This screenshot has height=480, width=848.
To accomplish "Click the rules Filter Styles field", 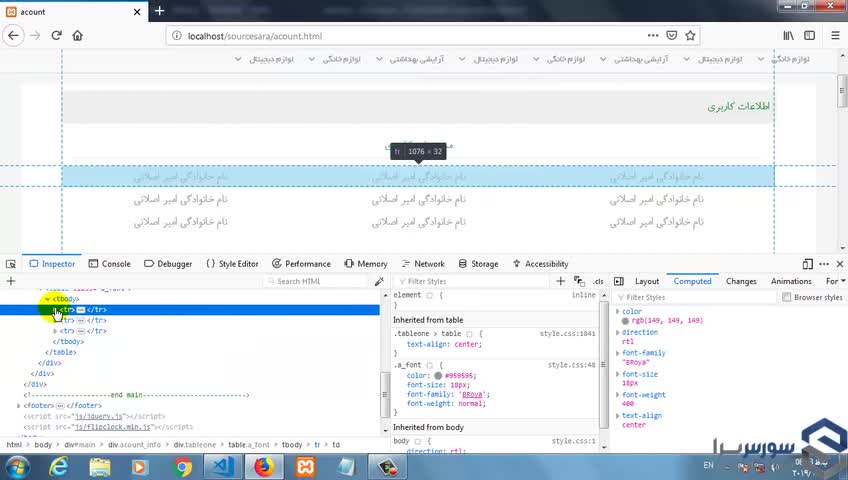I will click(472, 281).
